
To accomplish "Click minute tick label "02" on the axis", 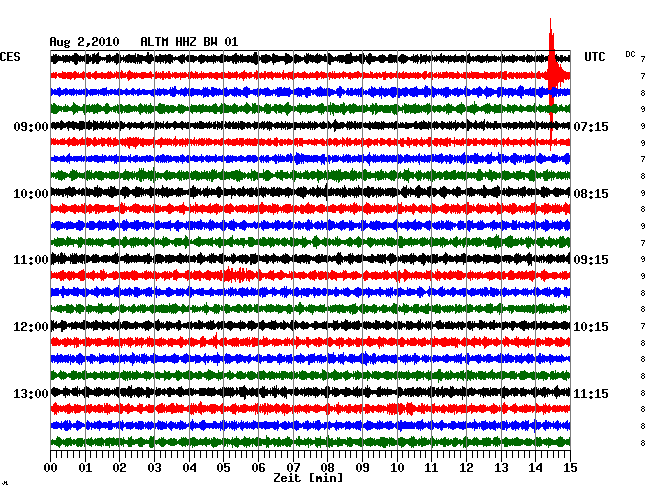I will tap(119, 467).
